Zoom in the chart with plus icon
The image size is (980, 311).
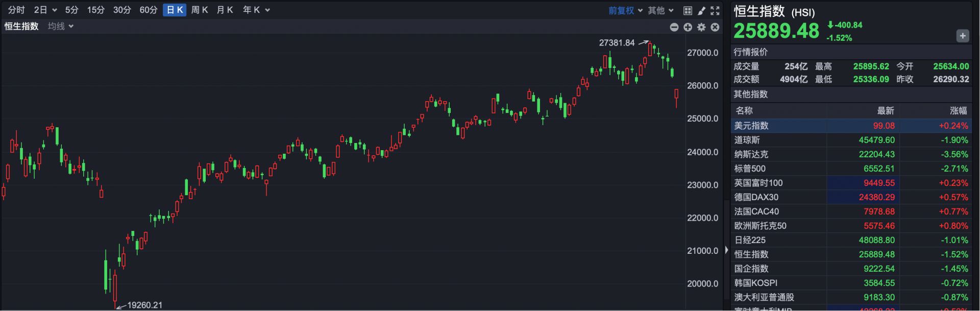(688, 27)
